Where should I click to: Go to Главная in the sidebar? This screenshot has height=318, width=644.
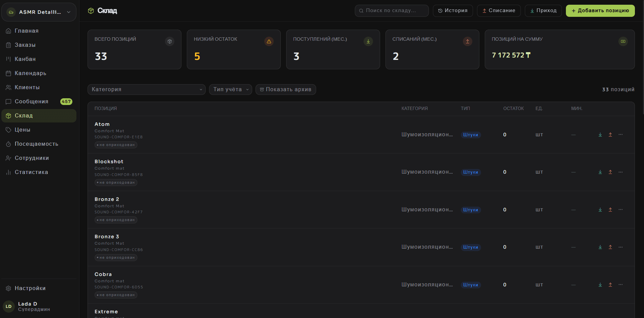pyautogui.click(x=39, y=31)
